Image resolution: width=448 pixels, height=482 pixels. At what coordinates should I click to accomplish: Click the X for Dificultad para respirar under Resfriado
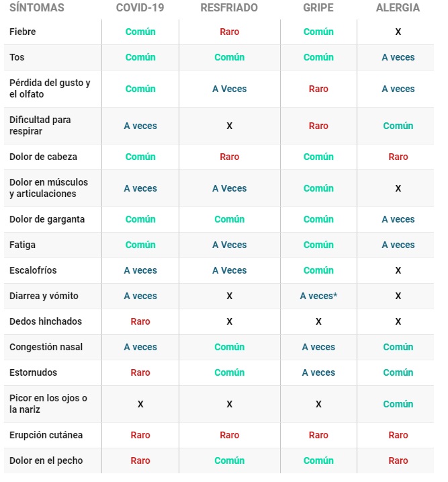tap(230, 126)
